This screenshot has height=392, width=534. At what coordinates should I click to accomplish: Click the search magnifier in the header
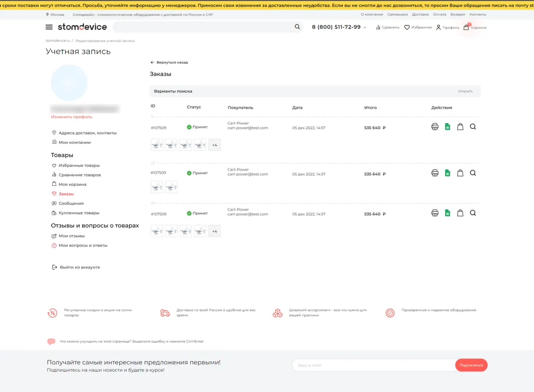point(297,27)
